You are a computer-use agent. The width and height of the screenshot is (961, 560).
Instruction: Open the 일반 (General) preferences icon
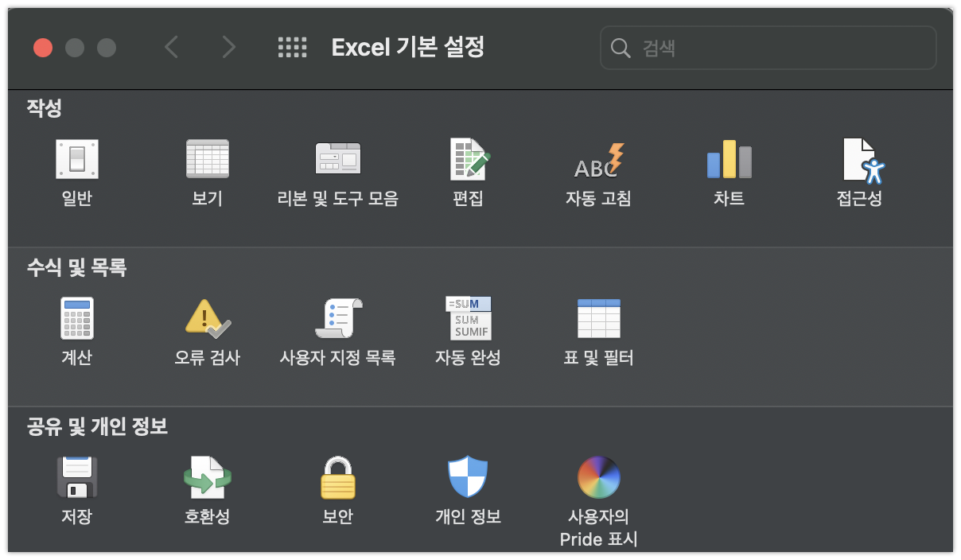[x=77, y=159]
